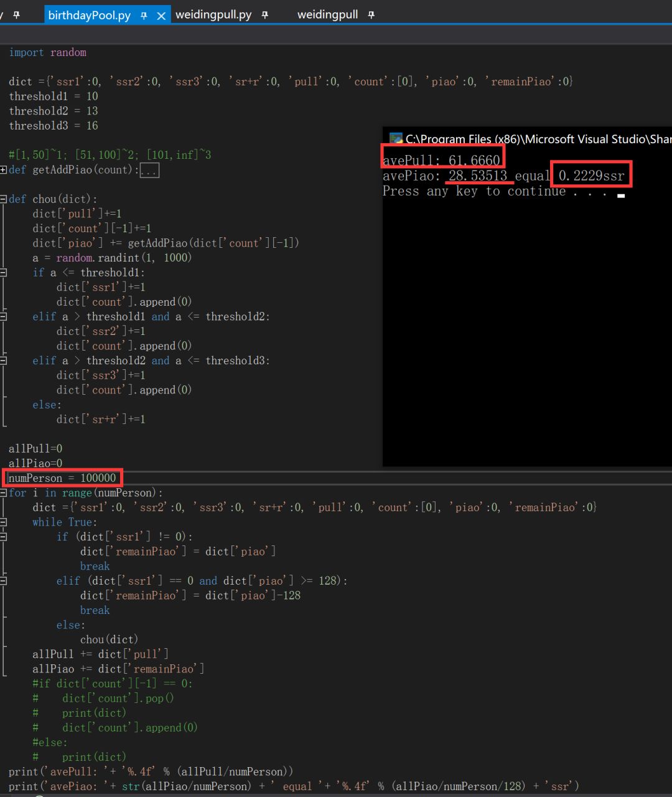
Task: Click the console window title bar icon
Action: [396, 139]
